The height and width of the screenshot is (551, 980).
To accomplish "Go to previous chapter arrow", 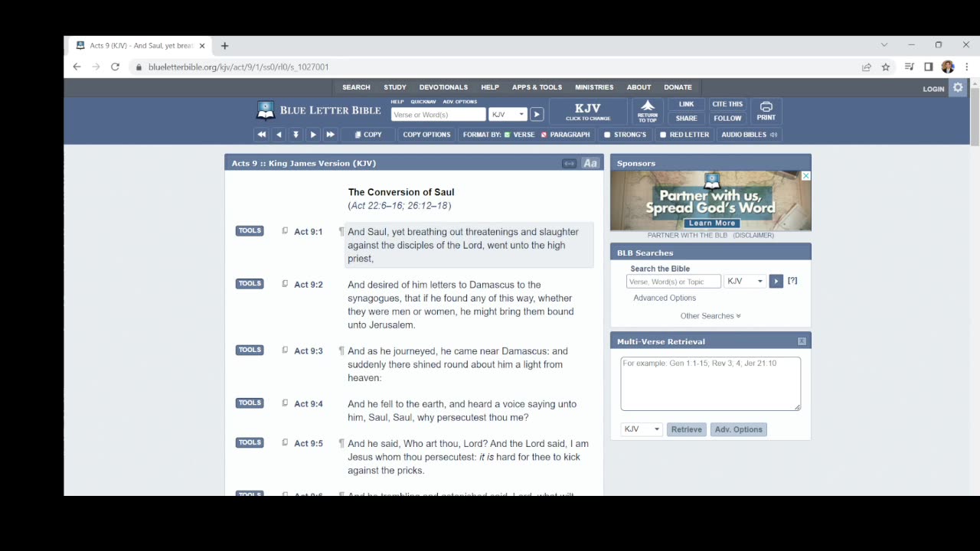I will 279,135.
